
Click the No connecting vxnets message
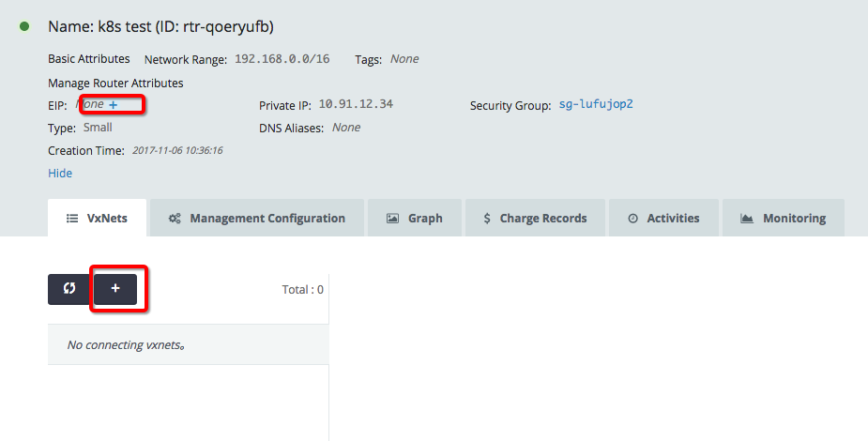click(126, 344)
